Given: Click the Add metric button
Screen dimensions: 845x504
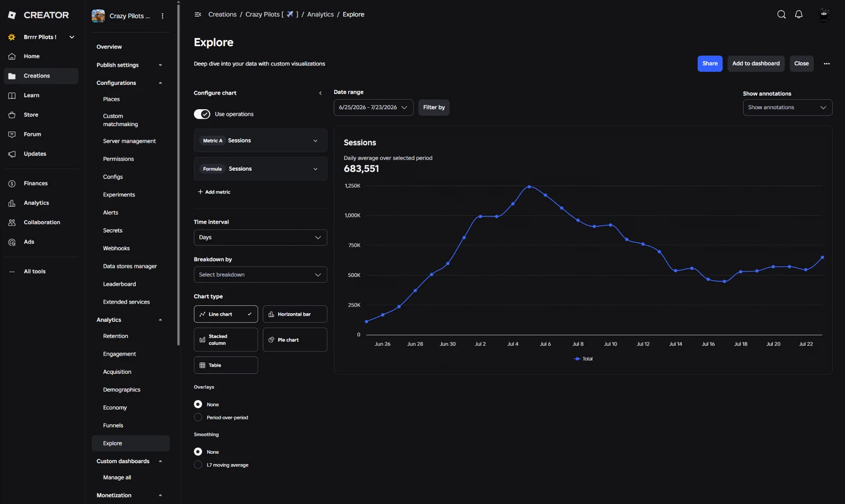Looking at the screenshot, I should pyautogui.click(x=214, y=192).
